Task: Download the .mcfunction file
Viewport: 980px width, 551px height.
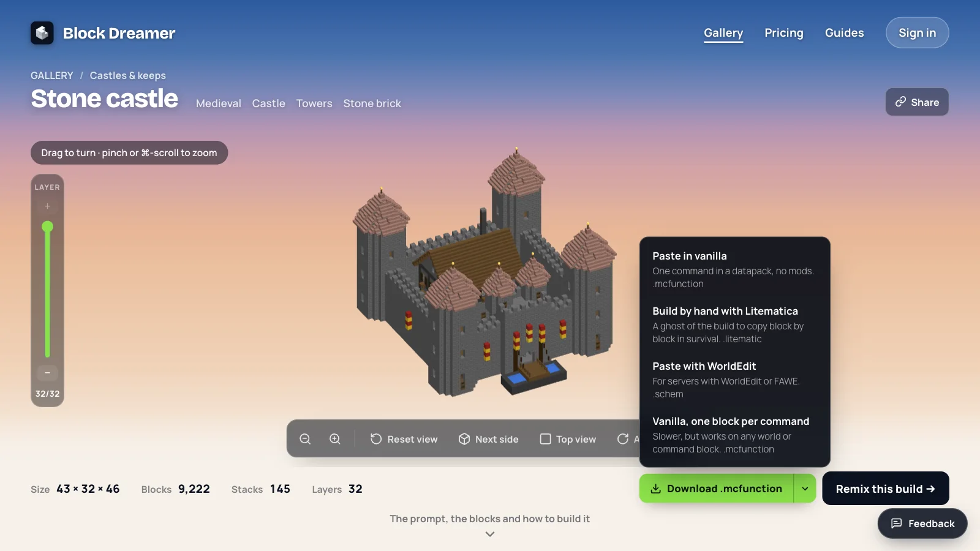Action: coord(716,489)
